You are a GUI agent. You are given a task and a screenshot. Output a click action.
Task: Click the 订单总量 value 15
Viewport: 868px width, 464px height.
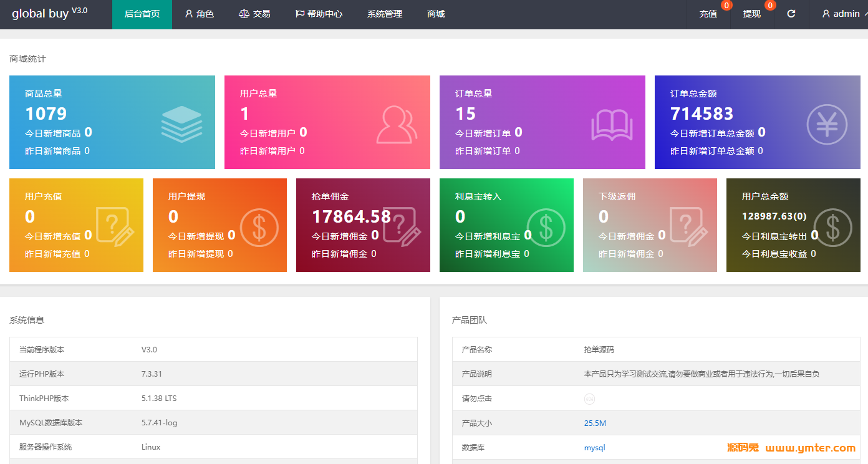pos(465,114)
